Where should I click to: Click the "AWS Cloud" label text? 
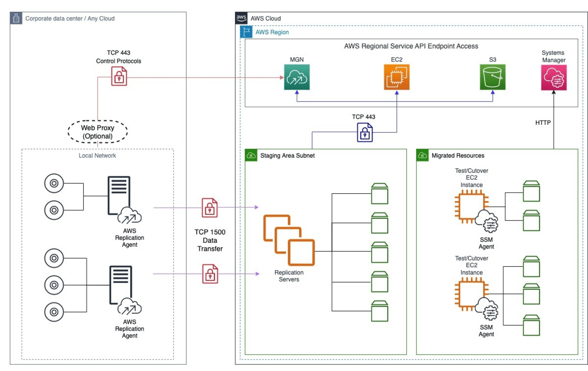pyautogui.click(x=265, y=19)
